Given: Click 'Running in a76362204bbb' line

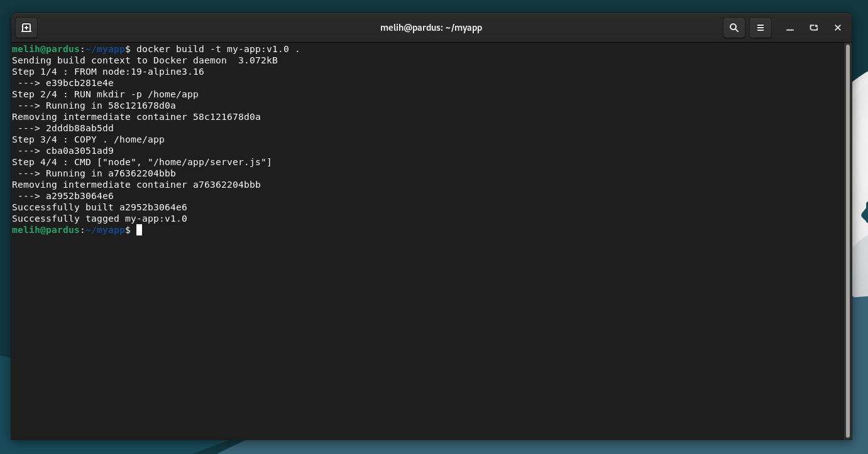Looking at the screenshot, I should tap(97, 173).
